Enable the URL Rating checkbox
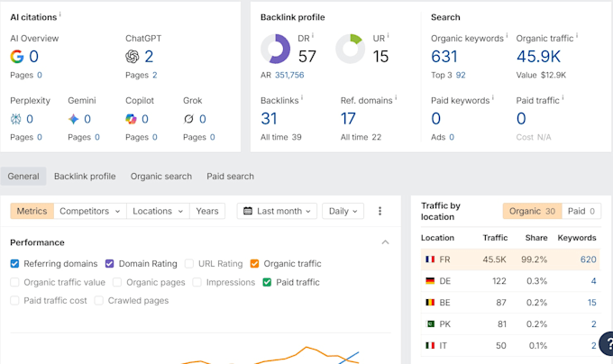 [189, 264]
